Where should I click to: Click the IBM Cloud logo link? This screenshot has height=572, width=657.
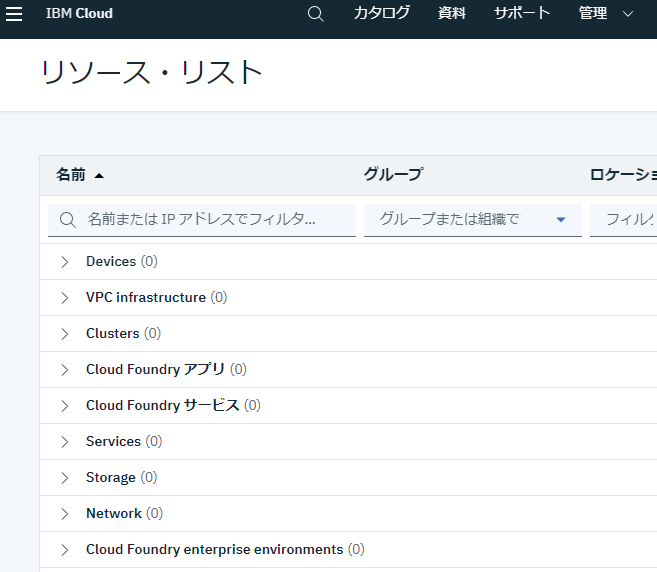pos(79,13)
